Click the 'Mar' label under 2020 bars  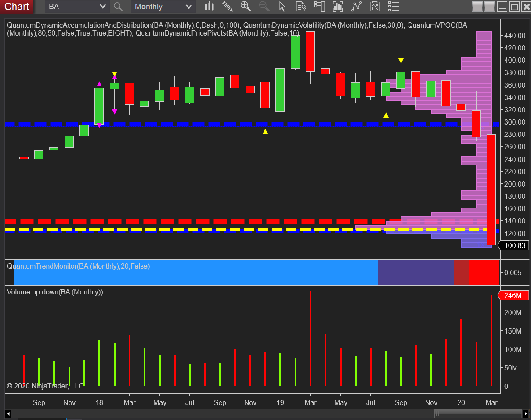point(491,402)
